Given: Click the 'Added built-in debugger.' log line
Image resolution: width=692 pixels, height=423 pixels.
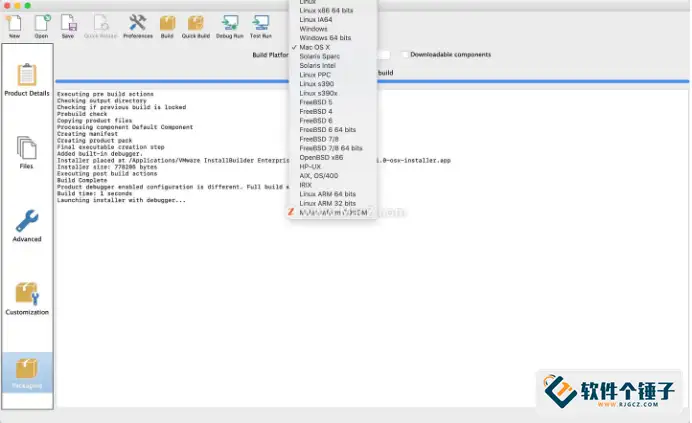Looking at the screenshot, I should tap(100, 154).
